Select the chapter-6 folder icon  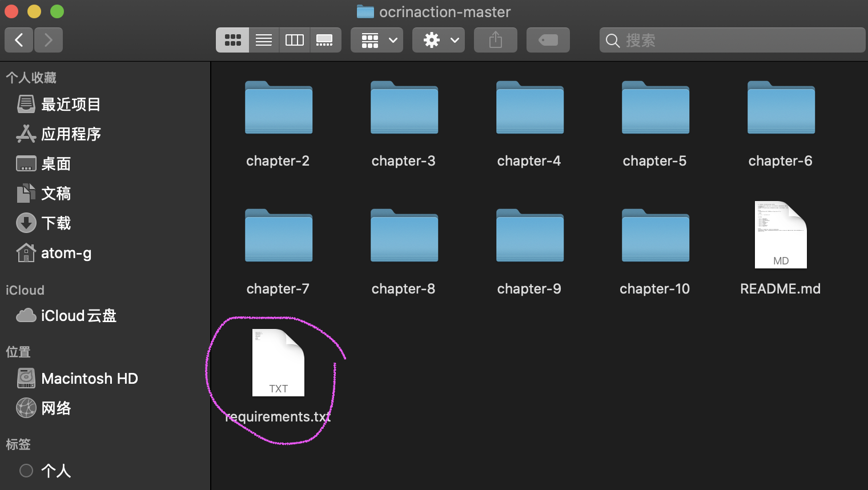pos(781,107)
